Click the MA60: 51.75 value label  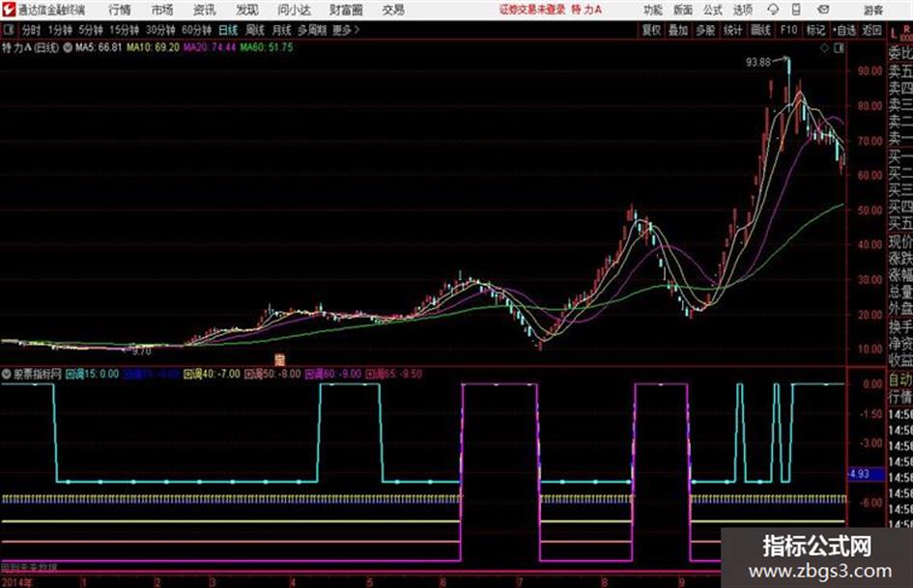[267, 47]
